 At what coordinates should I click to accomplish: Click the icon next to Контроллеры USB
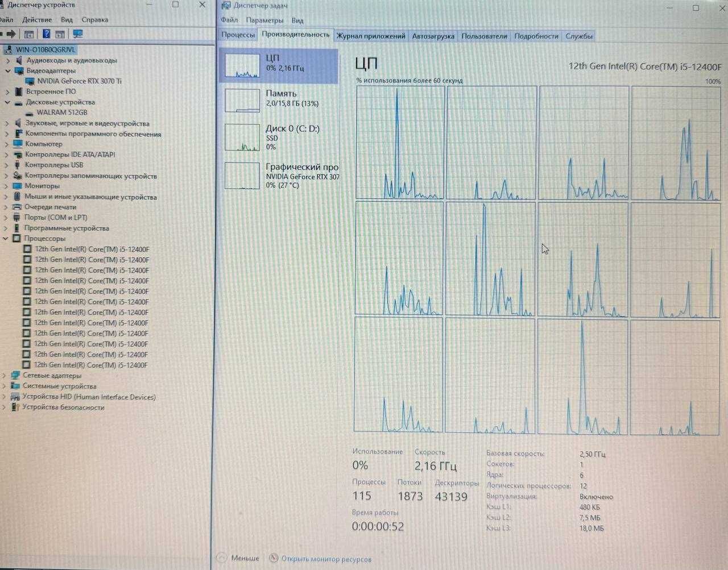pos(18,165)
